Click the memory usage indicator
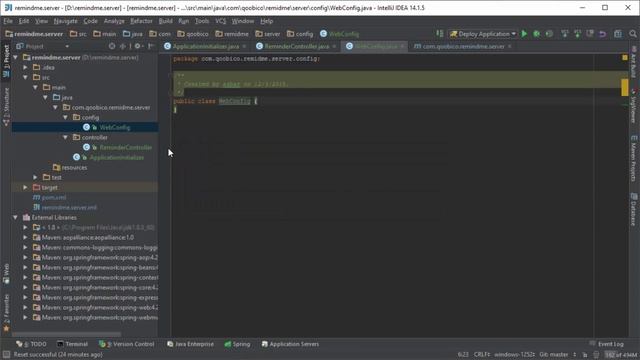 coord(621,355)
